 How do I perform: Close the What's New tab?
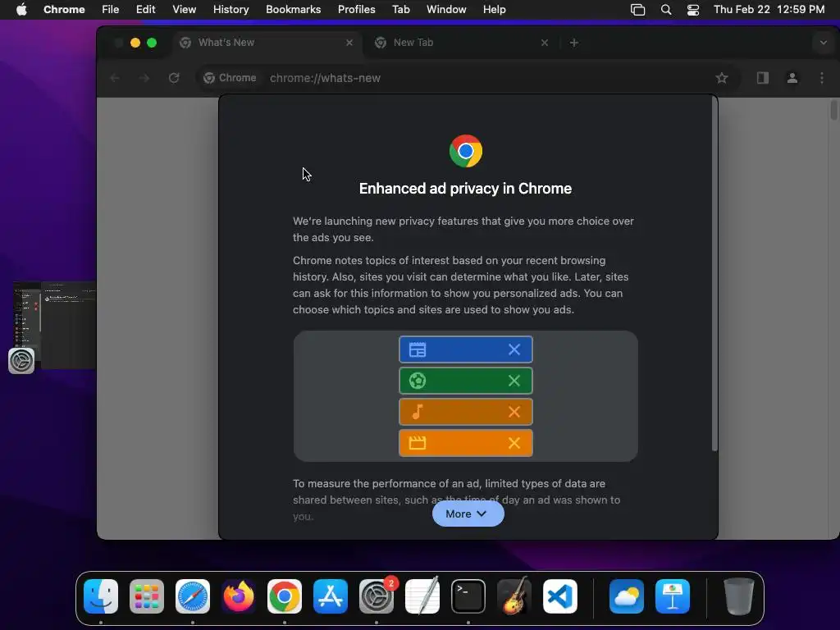point(349,43)
